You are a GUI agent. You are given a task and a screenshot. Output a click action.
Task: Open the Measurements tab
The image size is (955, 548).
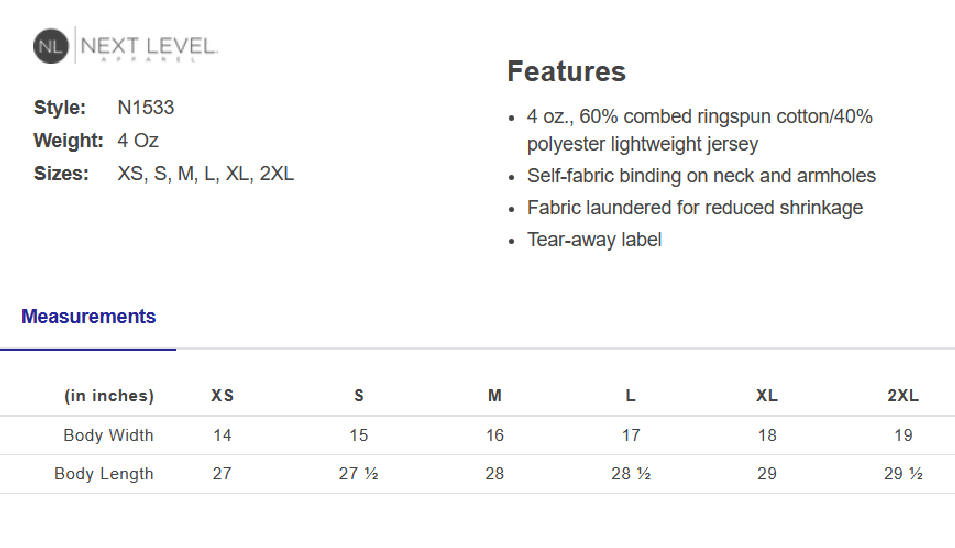(89, 317)
